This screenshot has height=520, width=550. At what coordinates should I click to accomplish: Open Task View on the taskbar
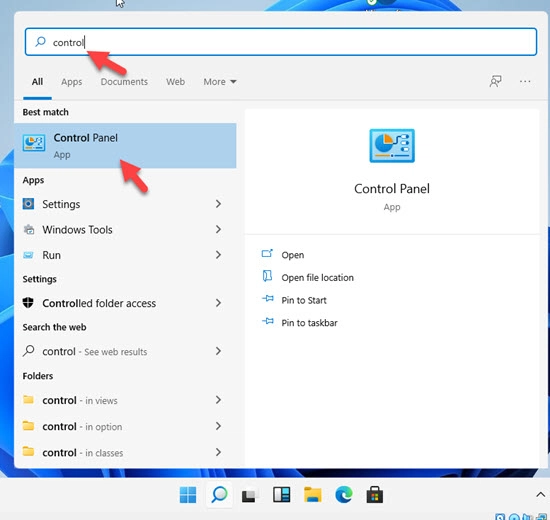point(250,495)
